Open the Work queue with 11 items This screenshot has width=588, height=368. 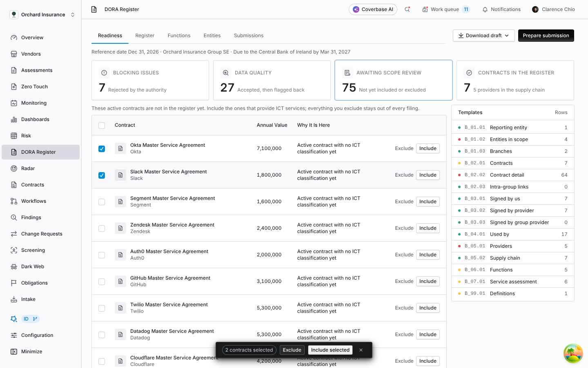(445, 9)
